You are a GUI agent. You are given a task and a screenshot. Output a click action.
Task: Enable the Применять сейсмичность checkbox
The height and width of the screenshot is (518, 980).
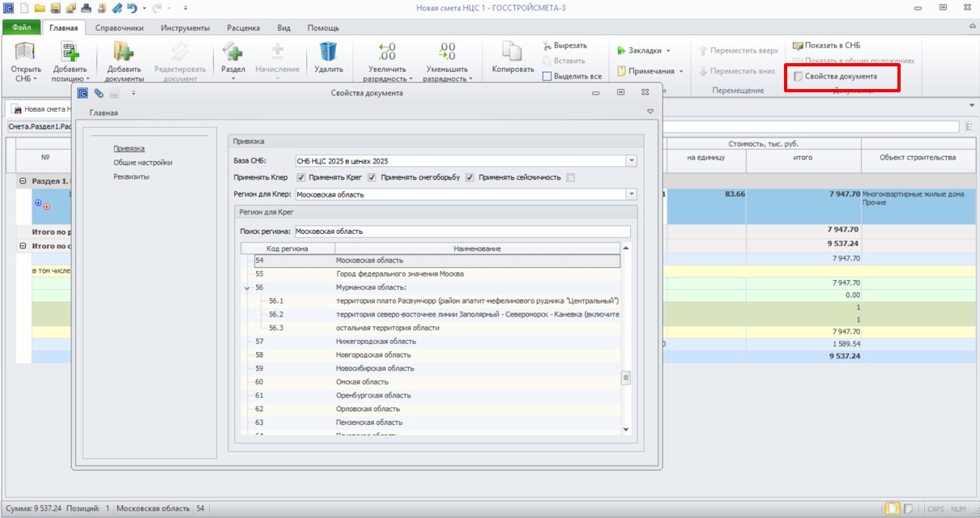pos(571,177)
